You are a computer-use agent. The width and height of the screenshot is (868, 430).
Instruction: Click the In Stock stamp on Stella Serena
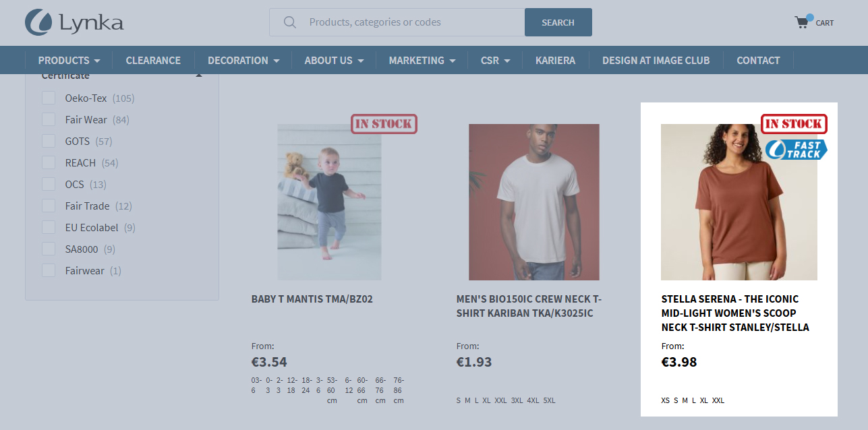[x=794, y=123]
